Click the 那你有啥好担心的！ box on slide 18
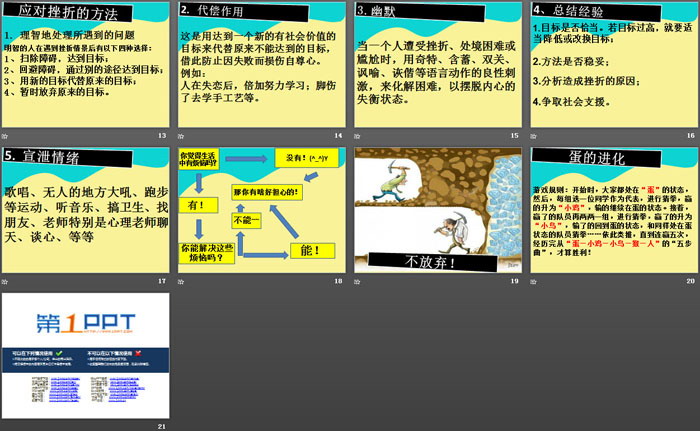The width and height of the screenshot is (700, 431). pos(267,192)
